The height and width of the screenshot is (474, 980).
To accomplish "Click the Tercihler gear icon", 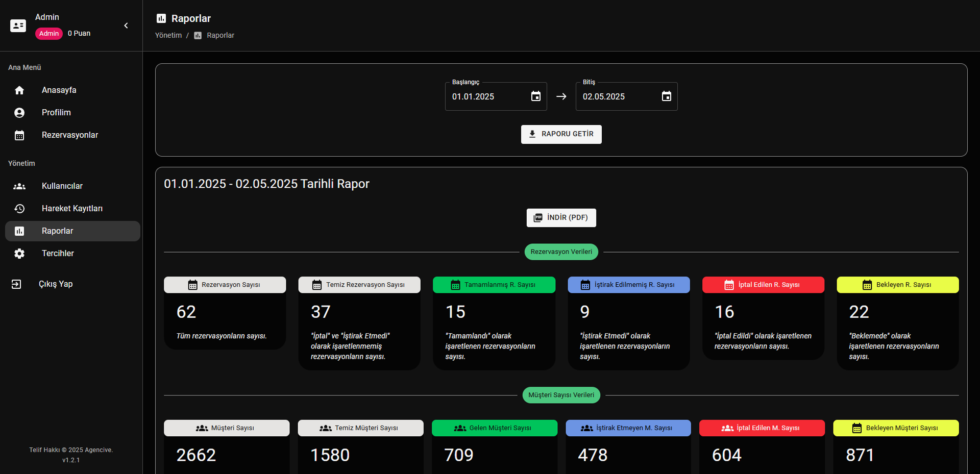I will tap(19, 254).
